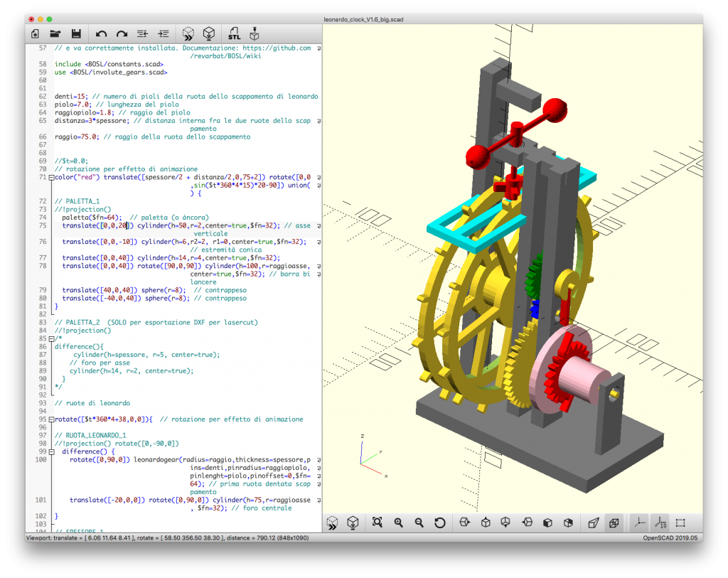The height and width of the screenshot is (578, 728).
Task: Collapse the difference block at line 99
Action: (51, 451)
